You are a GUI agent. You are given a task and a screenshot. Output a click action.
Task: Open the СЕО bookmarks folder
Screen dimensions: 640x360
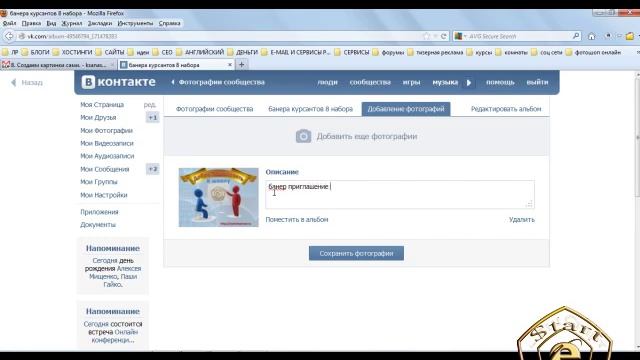pyautogui.click(x=163, y=52)
